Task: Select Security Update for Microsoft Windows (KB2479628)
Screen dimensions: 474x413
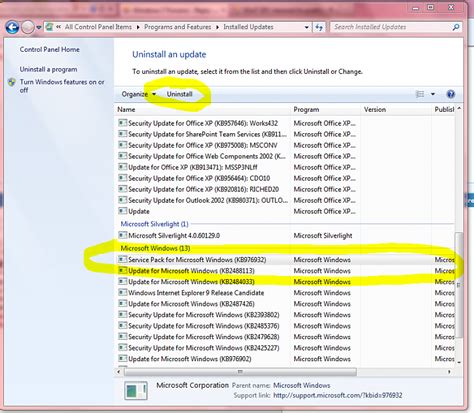Action: pyautogui.click(x=204, y=337)
